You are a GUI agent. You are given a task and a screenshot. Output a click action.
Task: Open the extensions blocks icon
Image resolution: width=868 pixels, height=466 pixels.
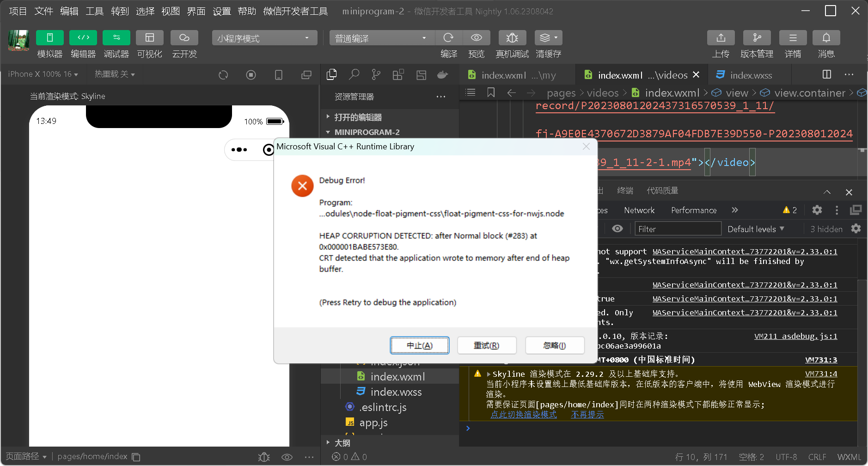point(398,74)
